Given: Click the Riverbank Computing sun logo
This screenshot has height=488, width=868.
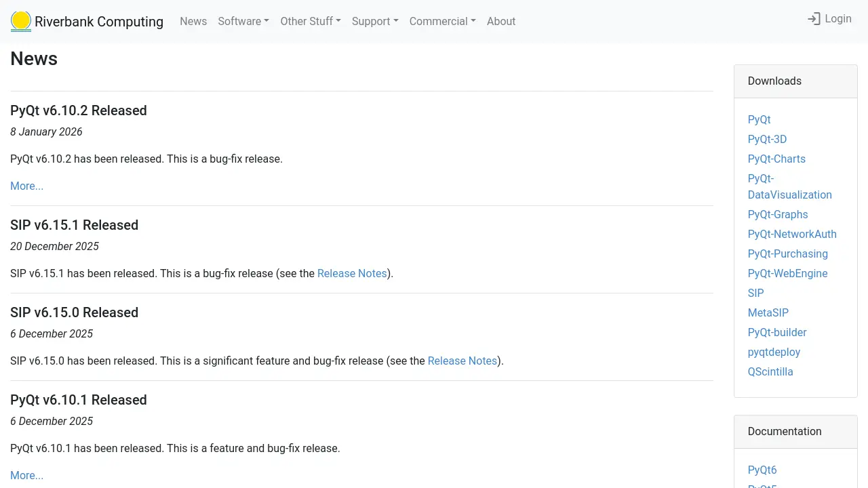Looking at the screenshot, I should [21, 21].
